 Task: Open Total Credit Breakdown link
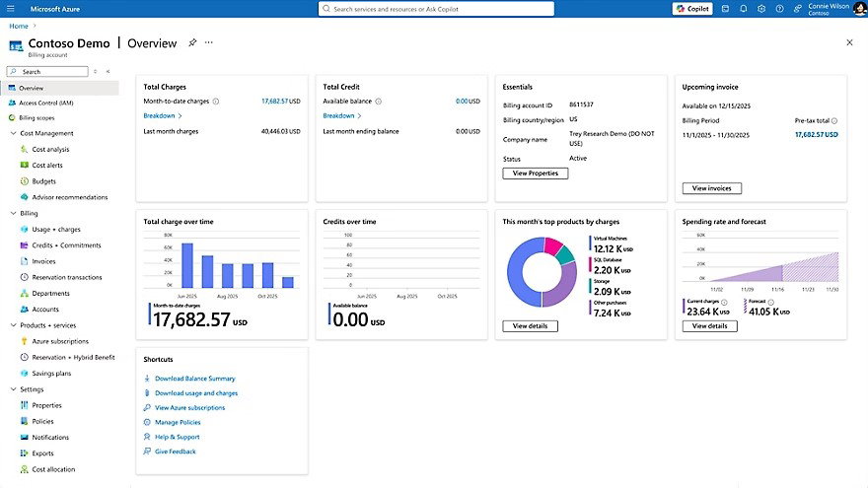coord(342,115)
